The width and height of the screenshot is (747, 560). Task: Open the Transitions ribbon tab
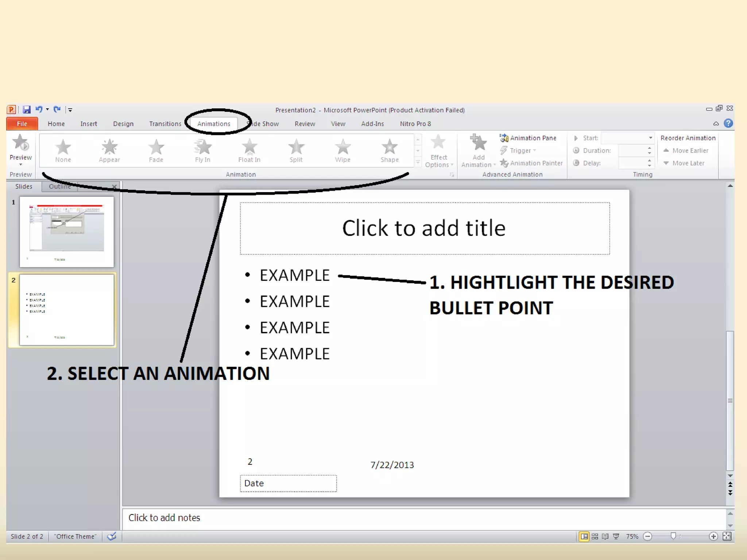(165, 124)
